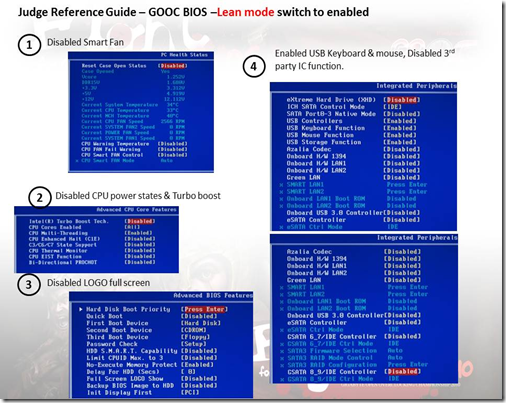Select HDD S.M.A.R.T. Capability setting
The height and width of the screenshot is (403, 506).
point(152,351)
